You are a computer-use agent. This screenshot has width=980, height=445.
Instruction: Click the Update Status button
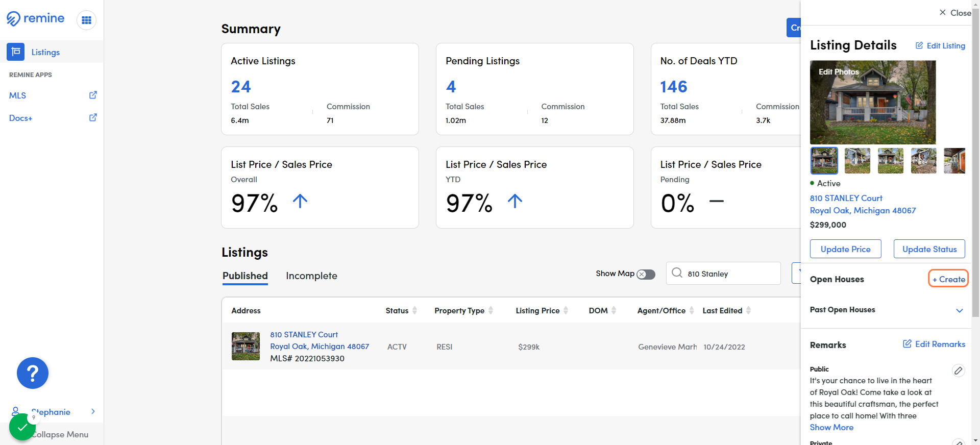(x=929, y=249)
